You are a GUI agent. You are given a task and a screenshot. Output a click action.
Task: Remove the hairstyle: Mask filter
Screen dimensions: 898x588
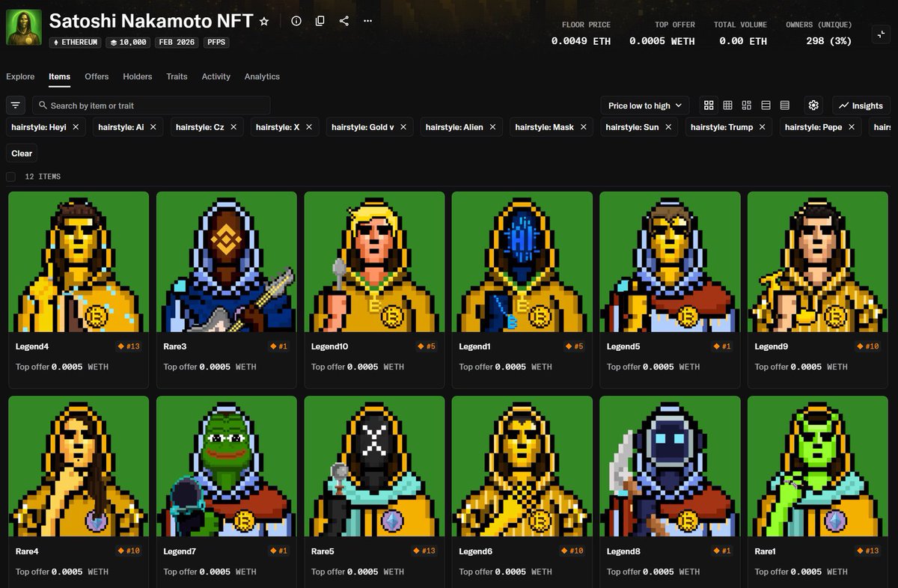(583, 127)
